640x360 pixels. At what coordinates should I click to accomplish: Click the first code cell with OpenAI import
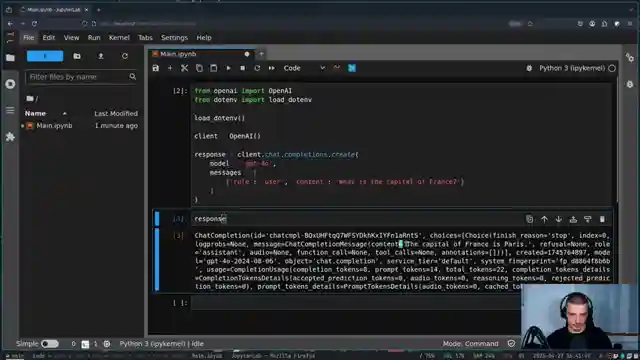[x=402, y=145]
